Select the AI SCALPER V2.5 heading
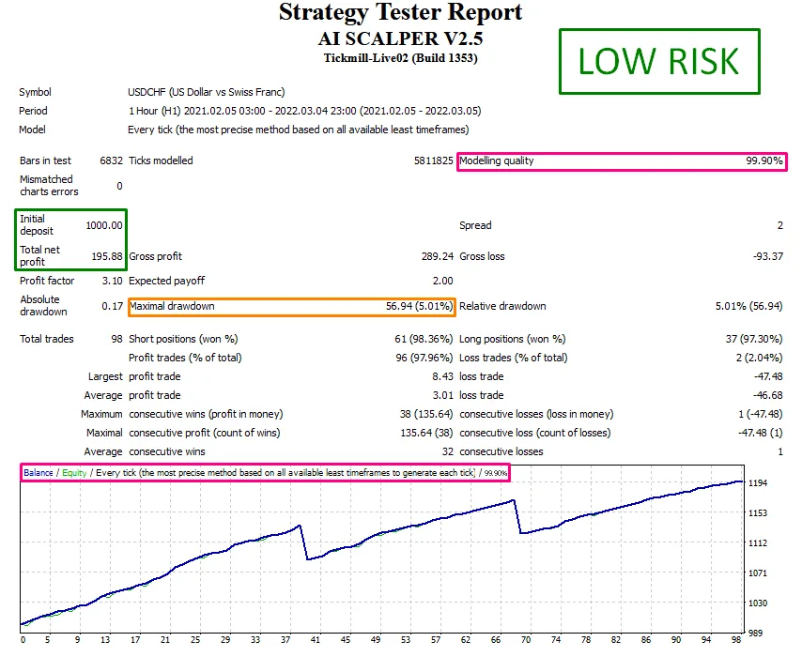Viewport: 802px width, 672px height. coord(401,38)
